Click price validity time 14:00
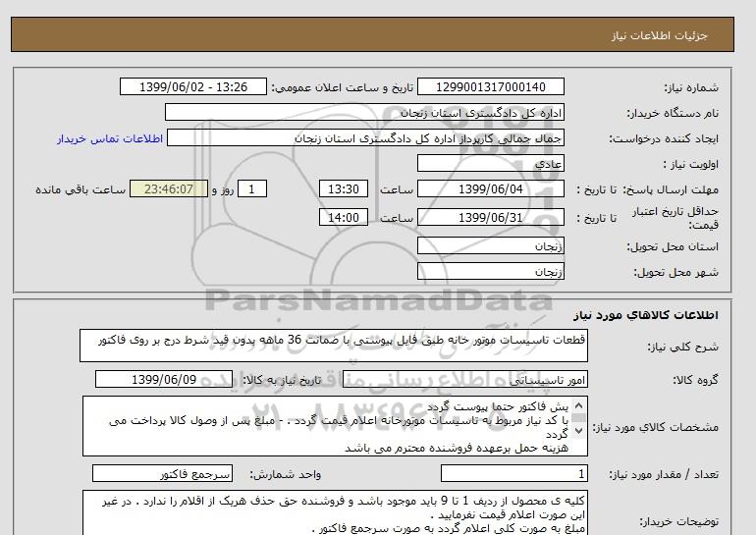 point(344,217)
